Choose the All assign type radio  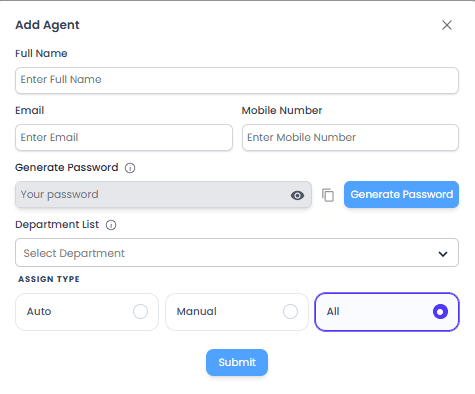(440, 312)
